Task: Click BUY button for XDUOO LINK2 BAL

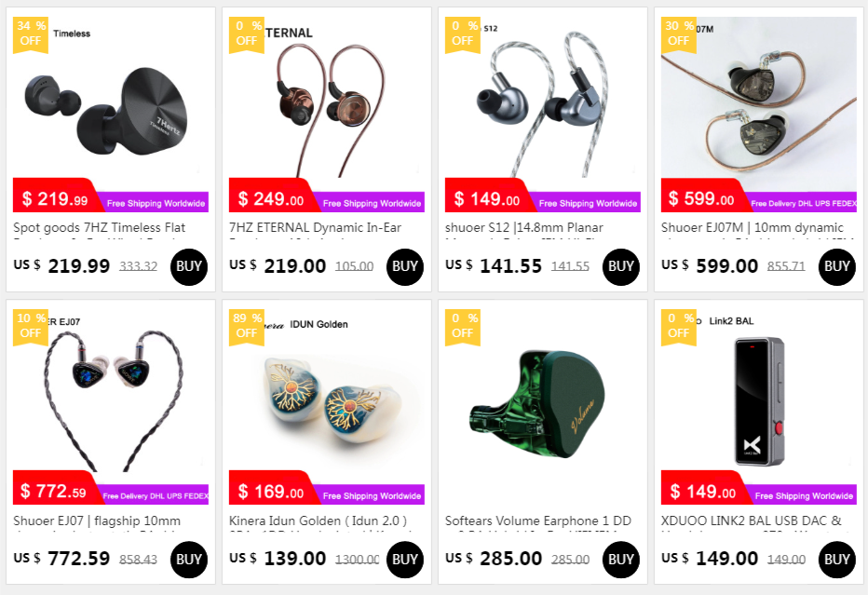Action: [x=837, y=560]
